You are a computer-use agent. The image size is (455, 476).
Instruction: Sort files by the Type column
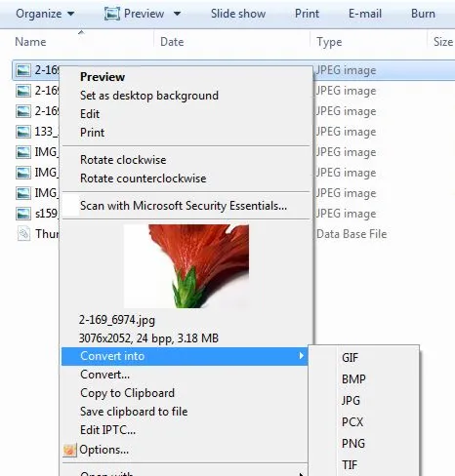(329, 42)
